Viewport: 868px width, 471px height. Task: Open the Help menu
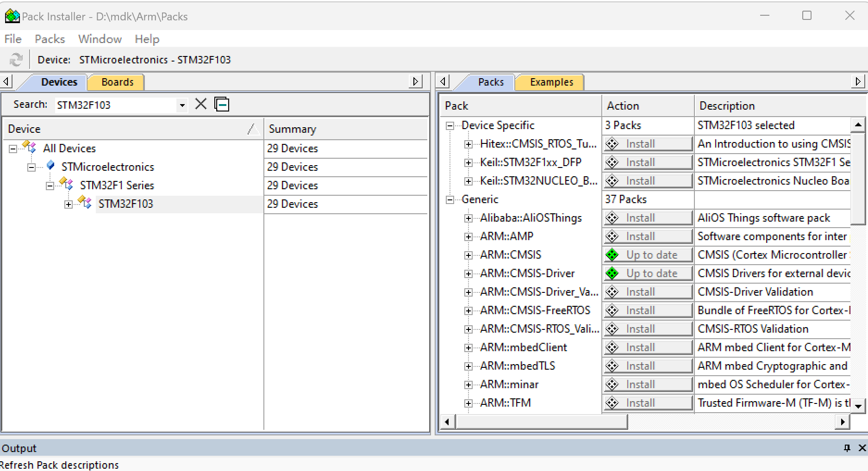[x=147, y=39]
